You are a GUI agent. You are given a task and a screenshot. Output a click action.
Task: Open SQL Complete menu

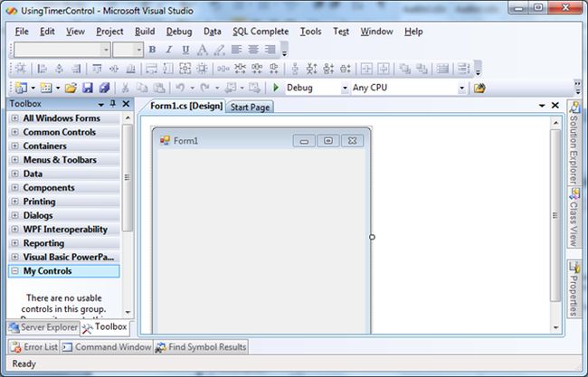coord(261,32)
